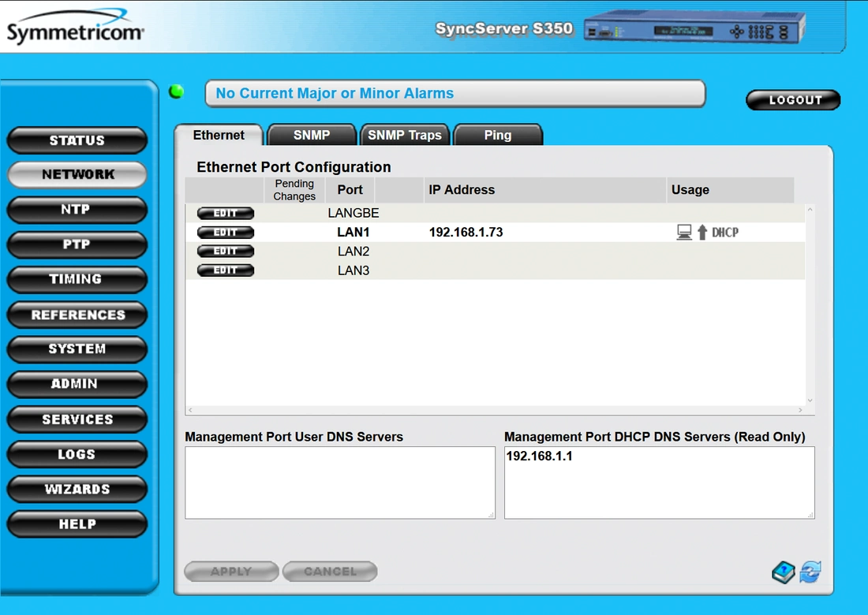Open the SERVICES section
This screenshot has height=615, width=868.
77,419
